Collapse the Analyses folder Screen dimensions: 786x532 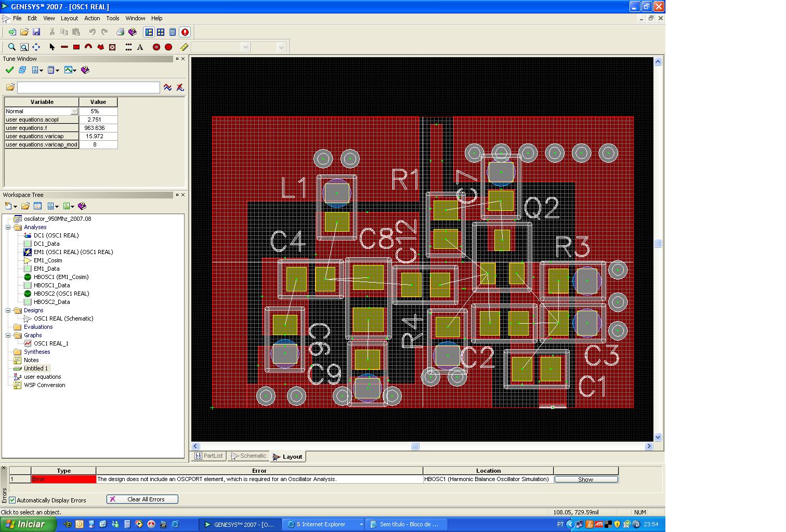[8, 228]
